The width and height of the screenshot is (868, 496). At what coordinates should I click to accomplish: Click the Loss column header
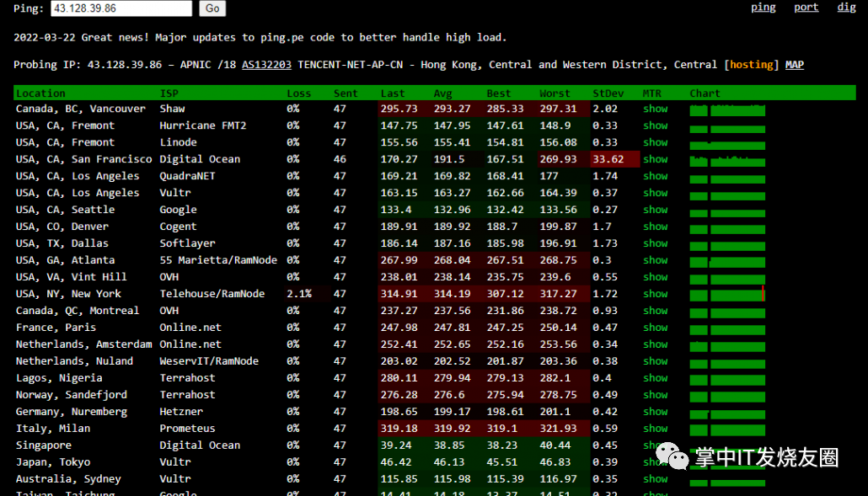coord(298,93)
